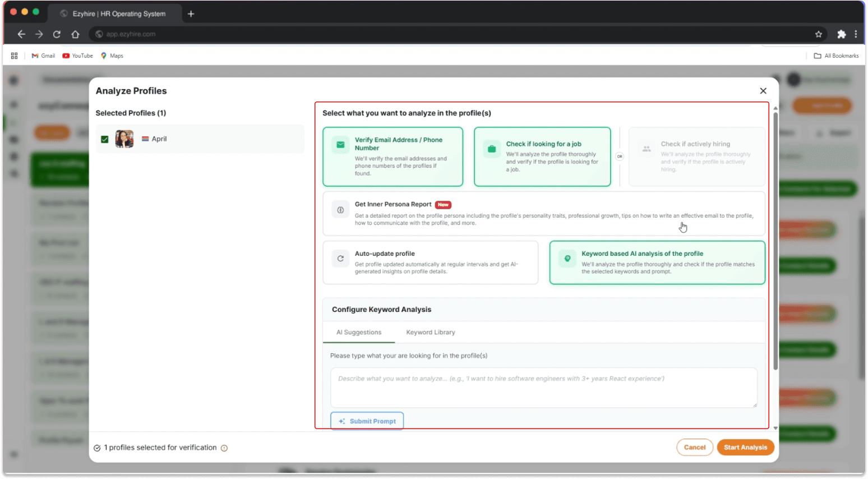Viewport: 868px width, 479px height.
Task: Click the persona report icon
Action: (x=340, y=210)
